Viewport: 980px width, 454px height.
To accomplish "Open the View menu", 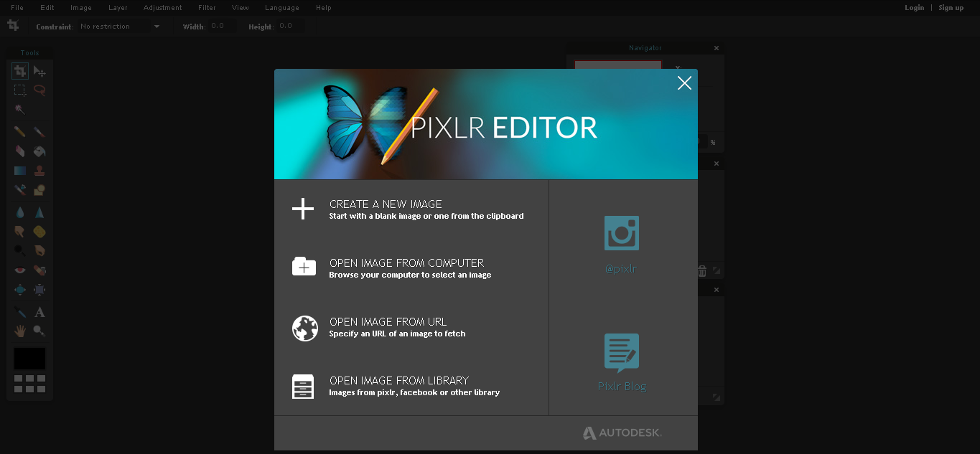I will (x=241, y=8).
